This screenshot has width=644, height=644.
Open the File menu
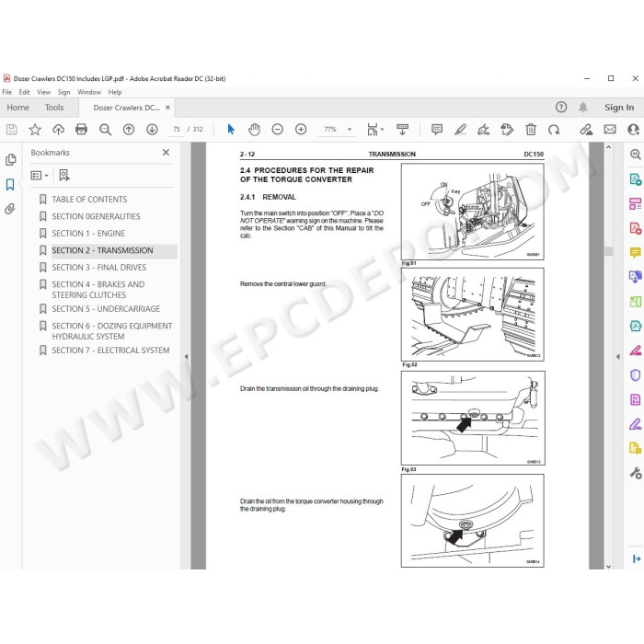pos(7,92)
